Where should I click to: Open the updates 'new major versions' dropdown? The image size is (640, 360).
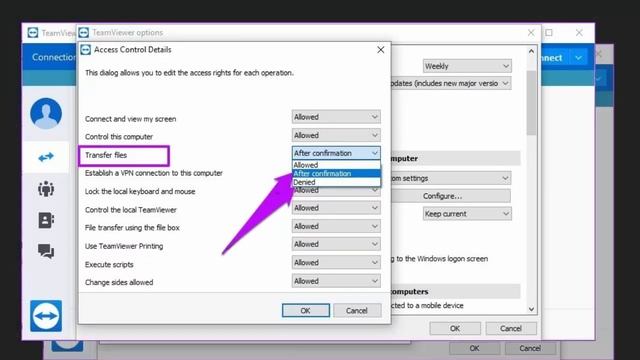click(451, 83)
